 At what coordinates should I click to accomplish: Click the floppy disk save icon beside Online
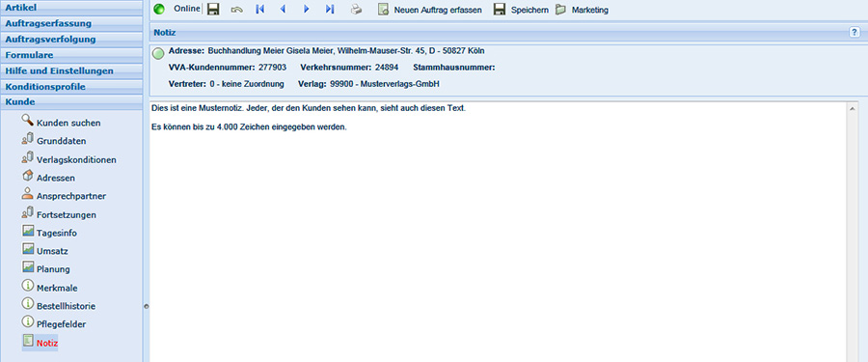click(213, 10)
